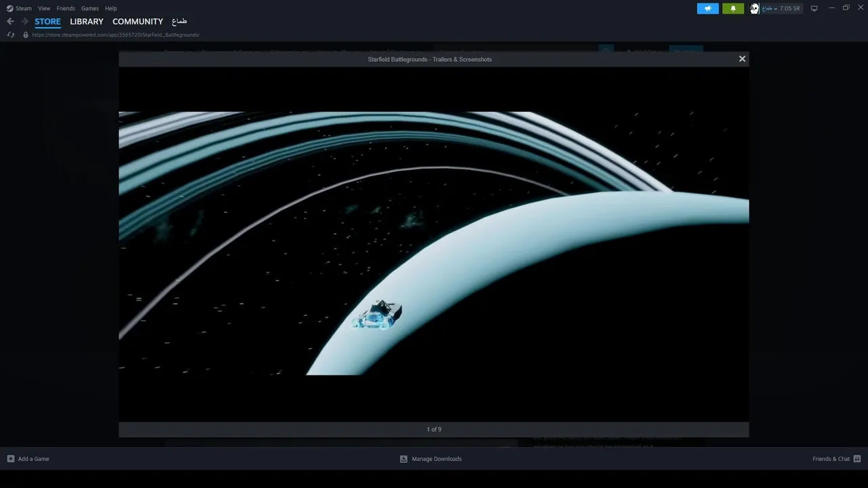
Task: Click the back navigation arrow
Action: [10, 22]
